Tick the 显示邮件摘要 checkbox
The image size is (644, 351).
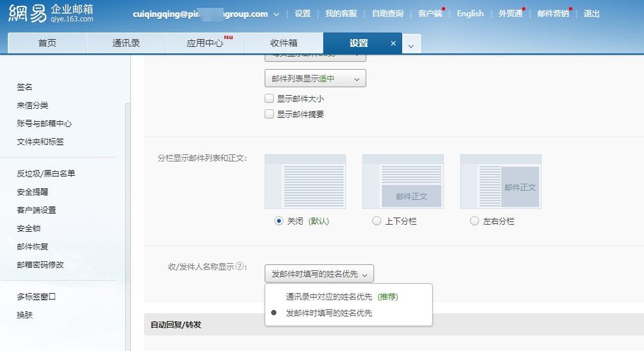269,115
